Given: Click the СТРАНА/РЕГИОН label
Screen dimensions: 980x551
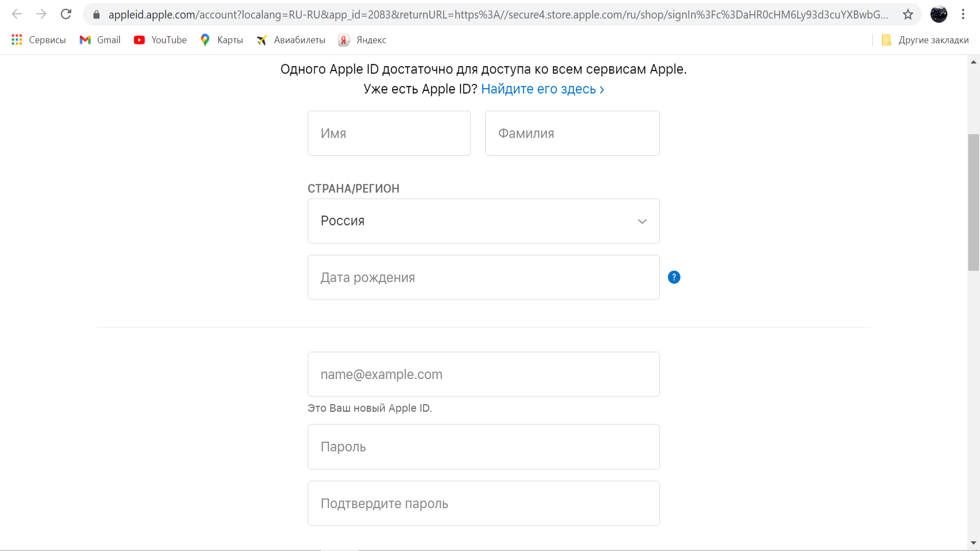Looking at the screenshot, I should click(353, 188).
